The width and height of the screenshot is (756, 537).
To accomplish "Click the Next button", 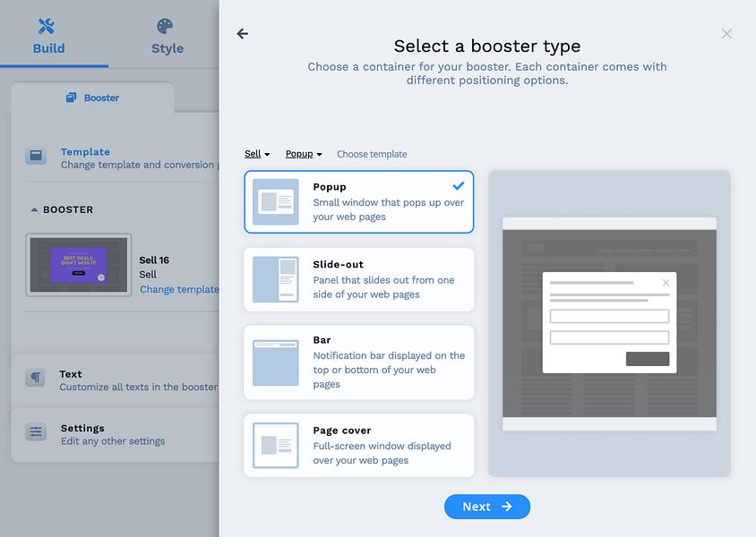I will 487,507.
